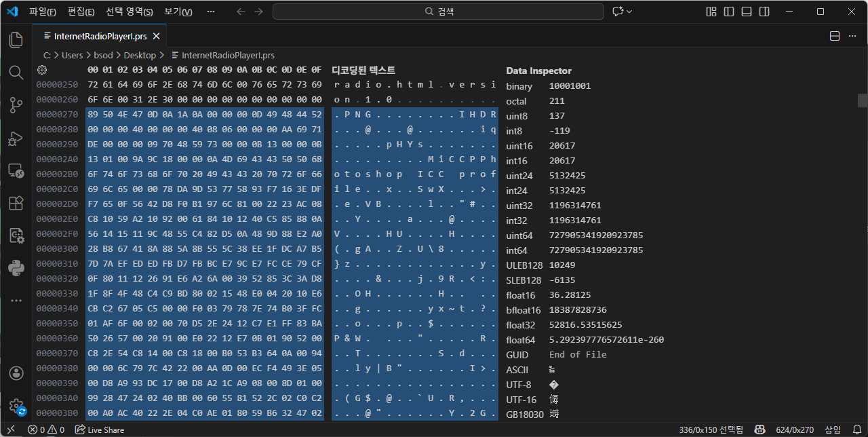This screenshot has width=868, height=437.
Task: Click the 336/0x150 선택됨 status item
Action: [711, 430]
